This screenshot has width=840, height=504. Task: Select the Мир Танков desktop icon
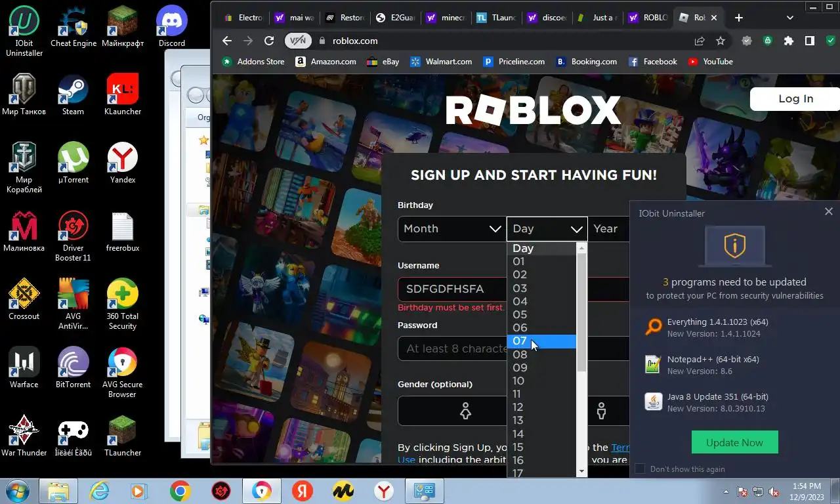click(x=24, y=95)
